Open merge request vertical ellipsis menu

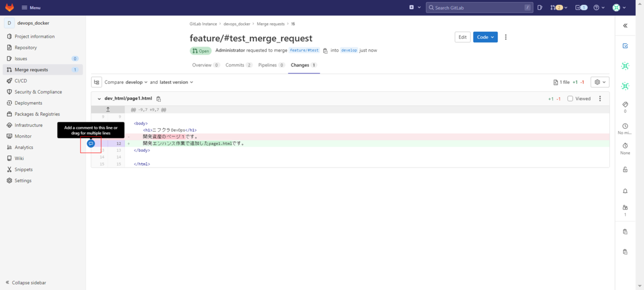(506, 37)
